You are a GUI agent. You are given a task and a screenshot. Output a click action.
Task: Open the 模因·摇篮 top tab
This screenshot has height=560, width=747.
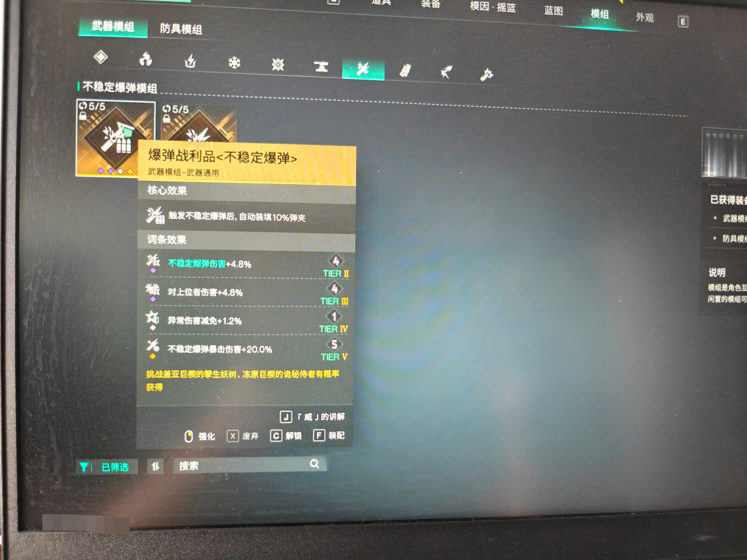pyautogui.click(x=492, y=6)
